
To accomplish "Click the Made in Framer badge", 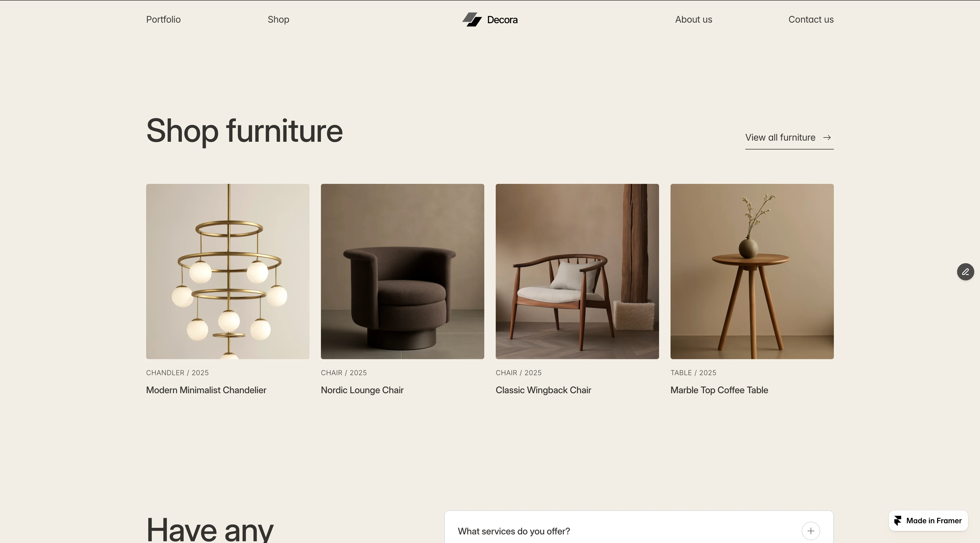I will click(928, 521).
